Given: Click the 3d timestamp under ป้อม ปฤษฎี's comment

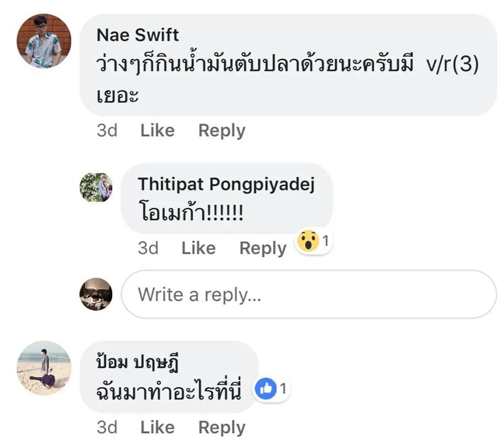Looking at the screenshot, I should [x=107, y=428].
